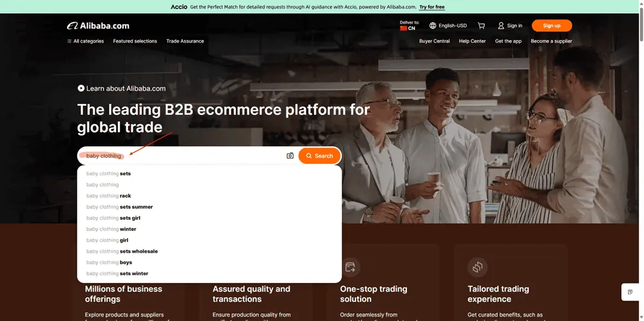Click Tailored trading experience heading
Screen dimensions: 644x321
click(x=498, y=294)
